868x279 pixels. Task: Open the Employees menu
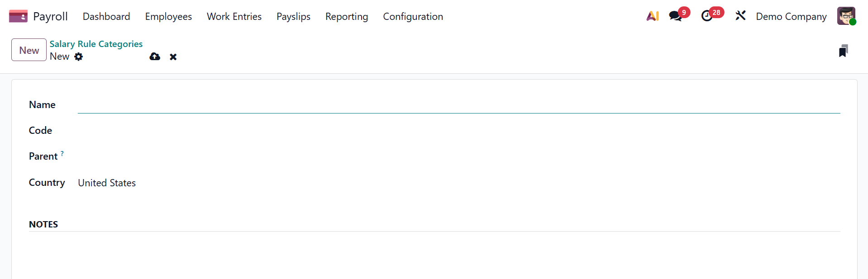tap(168, 17)
